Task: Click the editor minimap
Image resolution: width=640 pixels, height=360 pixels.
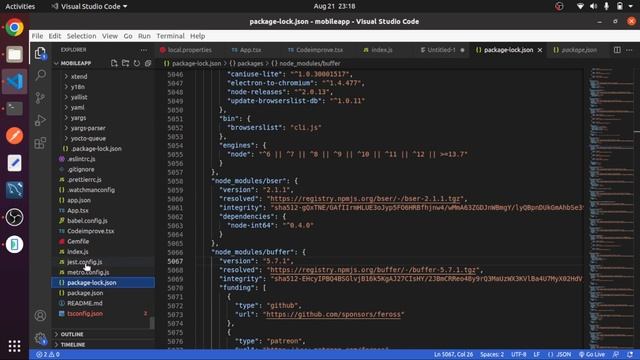Action: (x=610, y=208)
